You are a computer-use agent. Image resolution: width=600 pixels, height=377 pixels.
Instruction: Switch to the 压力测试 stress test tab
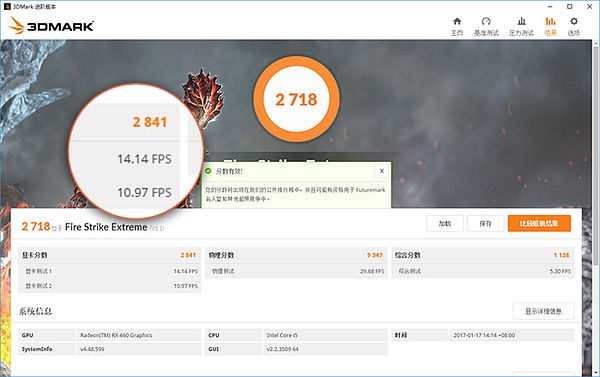coord(521,26)
